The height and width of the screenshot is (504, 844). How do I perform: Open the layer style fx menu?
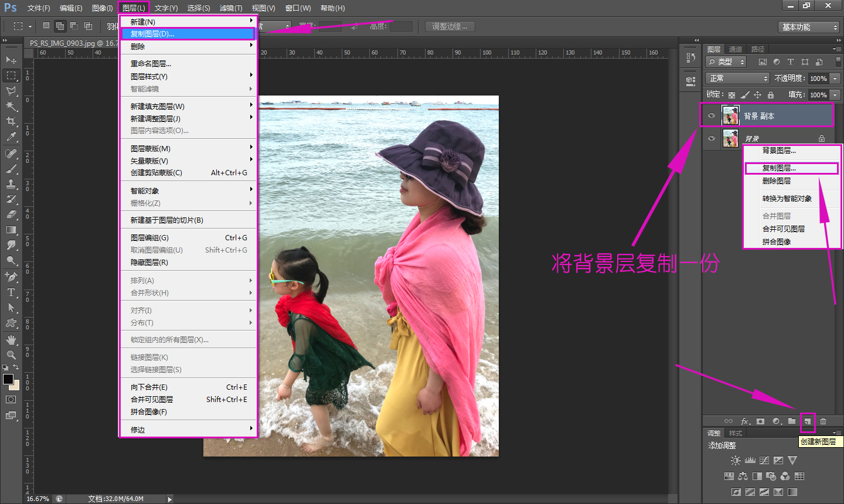click(745, 421)
